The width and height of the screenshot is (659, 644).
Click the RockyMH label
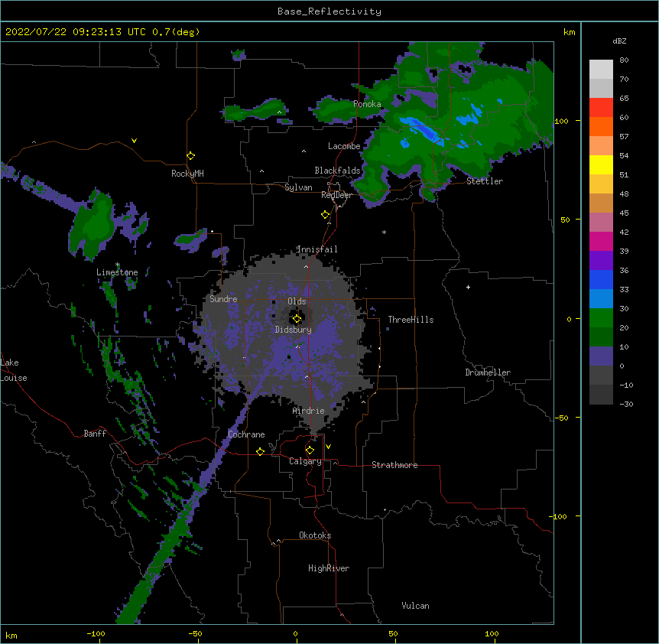coord(187,174)
